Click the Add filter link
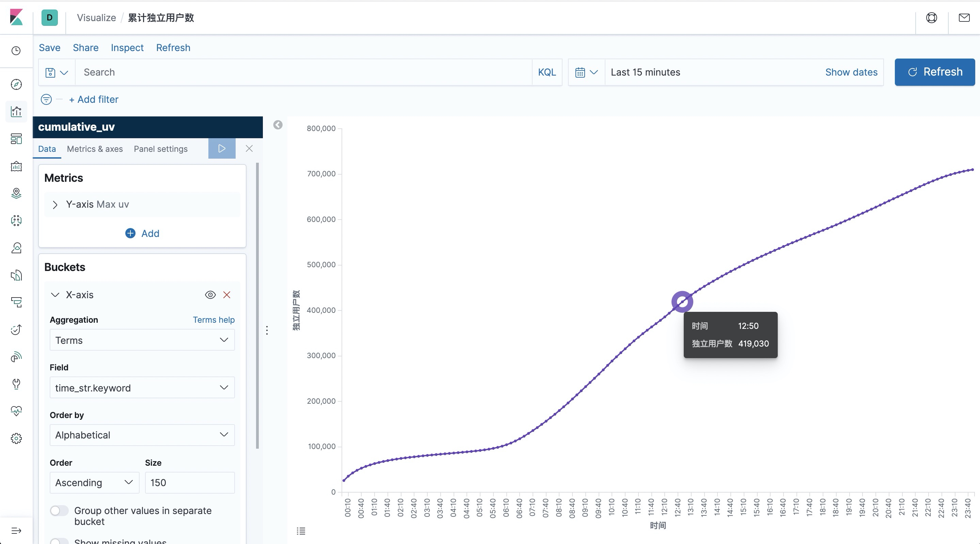 (x=94, y=99)
